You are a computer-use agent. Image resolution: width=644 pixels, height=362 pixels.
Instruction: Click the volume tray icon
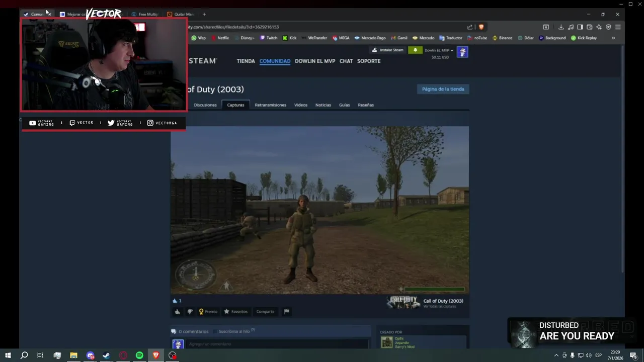[589, 355]
